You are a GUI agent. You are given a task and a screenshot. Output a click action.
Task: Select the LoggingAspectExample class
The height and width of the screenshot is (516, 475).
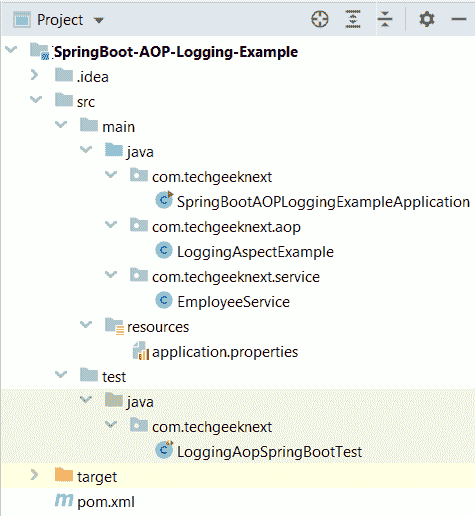tap(255, 252)
